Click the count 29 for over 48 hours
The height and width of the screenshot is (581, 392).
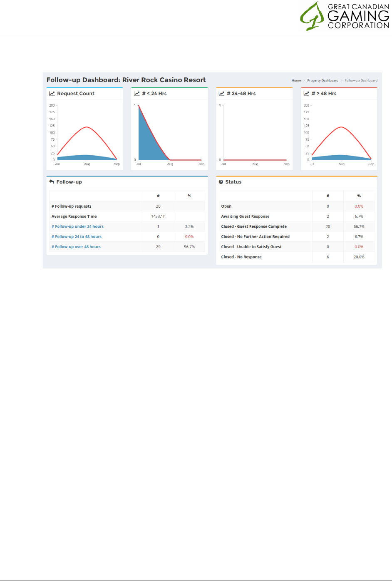[158, 247]
